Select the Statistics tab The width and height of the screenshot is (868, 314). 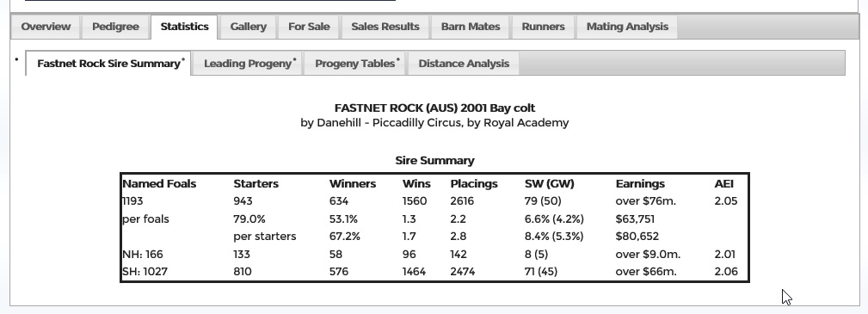pos(184,27)
